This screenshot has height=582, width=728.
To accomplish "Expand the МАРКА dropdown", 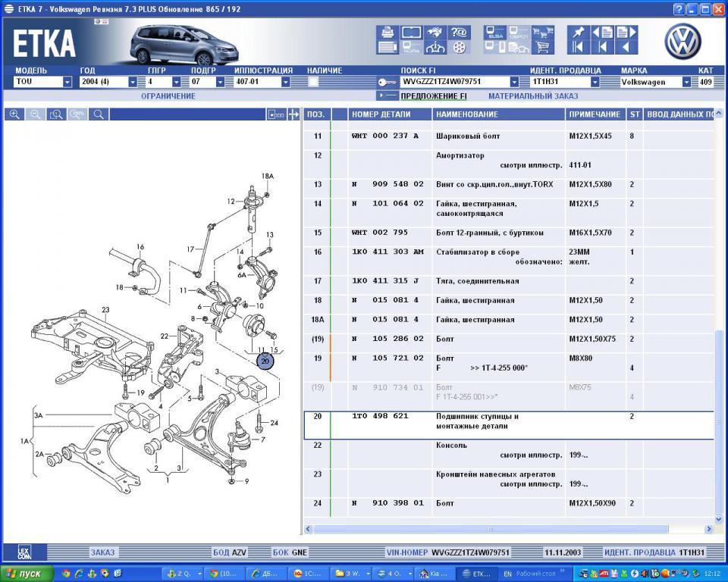I will [686, 82].
